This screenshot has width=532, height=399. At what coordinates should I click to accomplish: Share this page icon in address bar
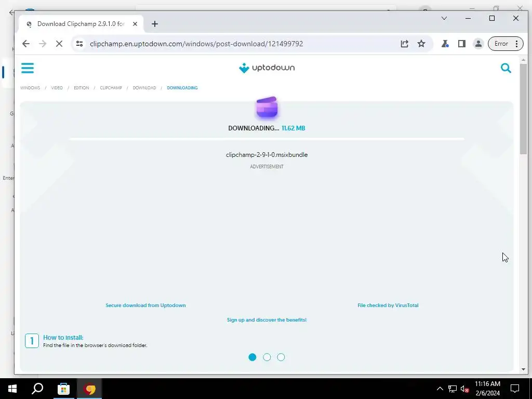pyautogui.click(x=404, y=44)
